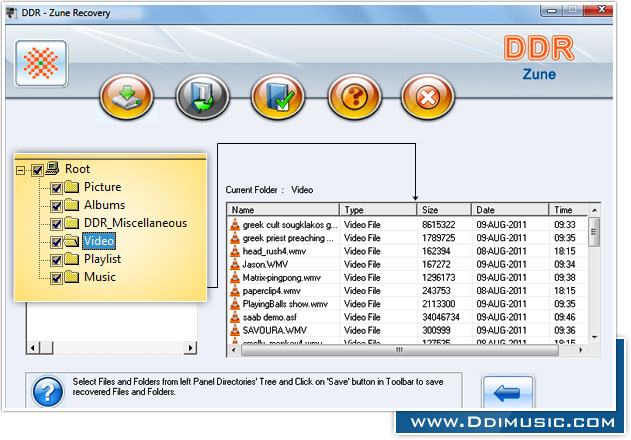Click VLC icon beside PlayingBalls show.wmv
Viewport: 631px width, 440px height.
[x=235, y=304]
